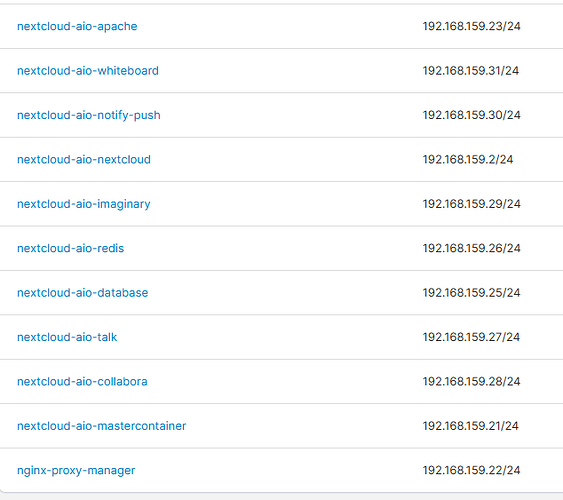Open the nextcloud-aio-nextcloud container link
563x500 pixels.
84,159
